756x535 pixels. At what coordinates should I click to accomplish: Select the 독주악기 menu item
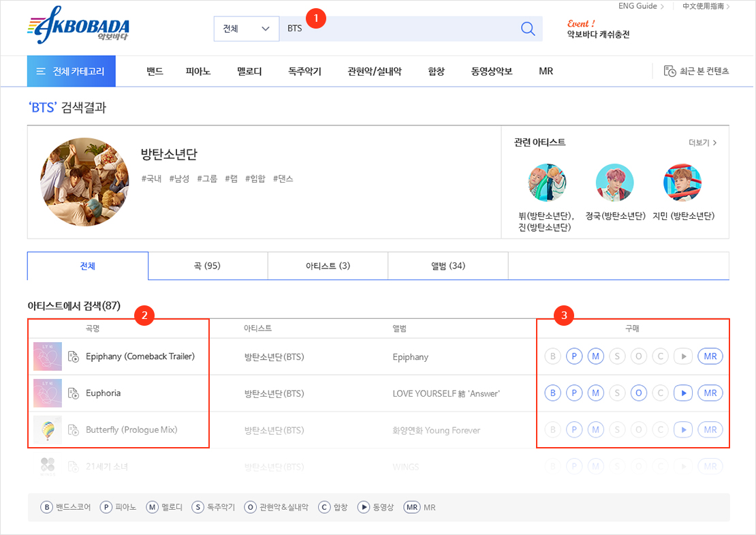(304, 72)
